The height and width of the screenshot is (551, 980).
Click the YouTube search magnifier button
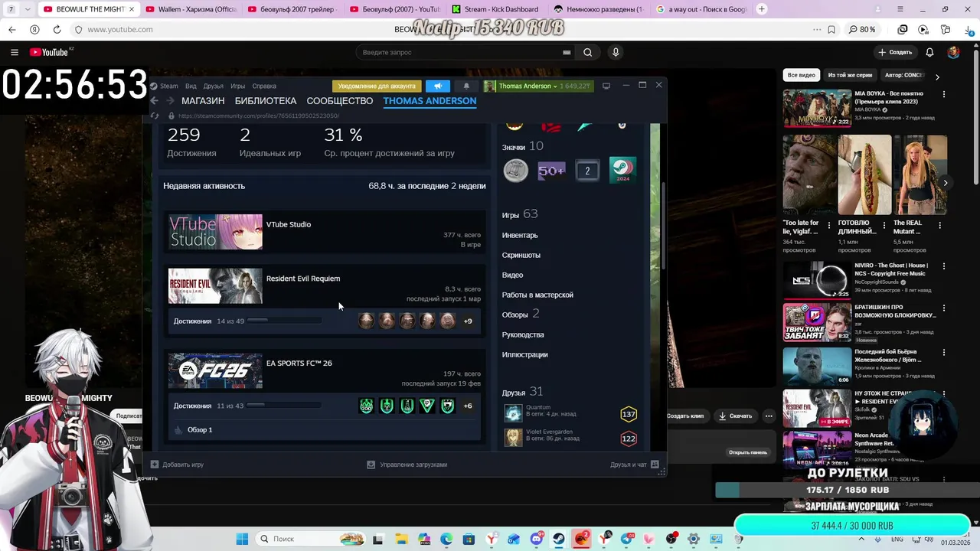(x=587, y=52)
